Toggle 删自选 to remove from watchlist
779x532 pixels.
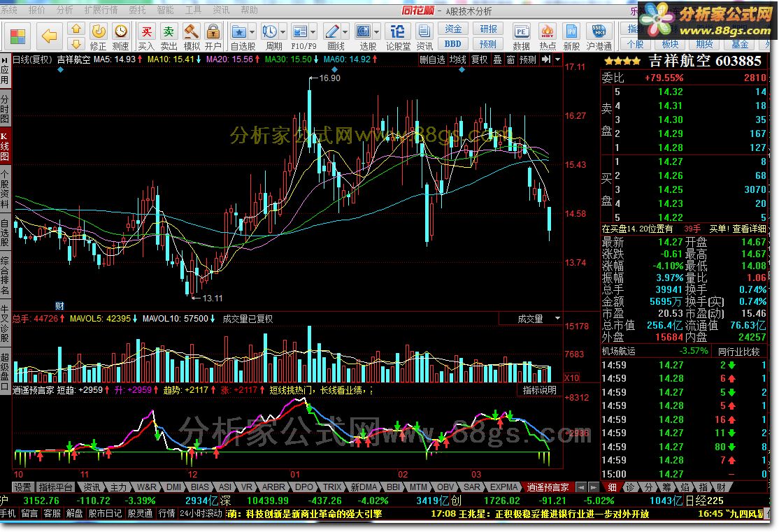tap(432, 59)
